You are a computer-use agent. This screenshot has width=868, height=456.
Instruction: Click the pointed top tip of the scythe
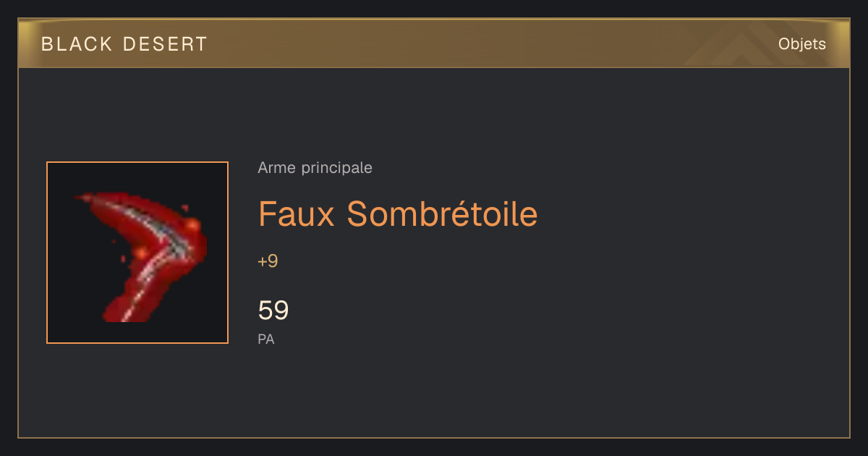[x=82, y=197]
